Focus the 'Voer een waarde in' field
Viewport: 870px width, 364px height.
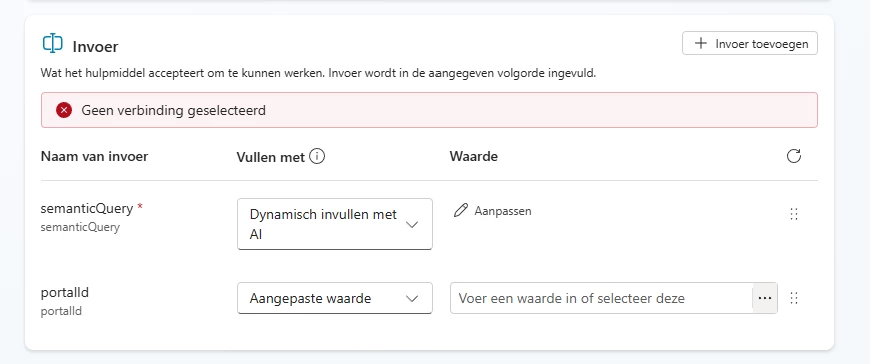[601, 298]
